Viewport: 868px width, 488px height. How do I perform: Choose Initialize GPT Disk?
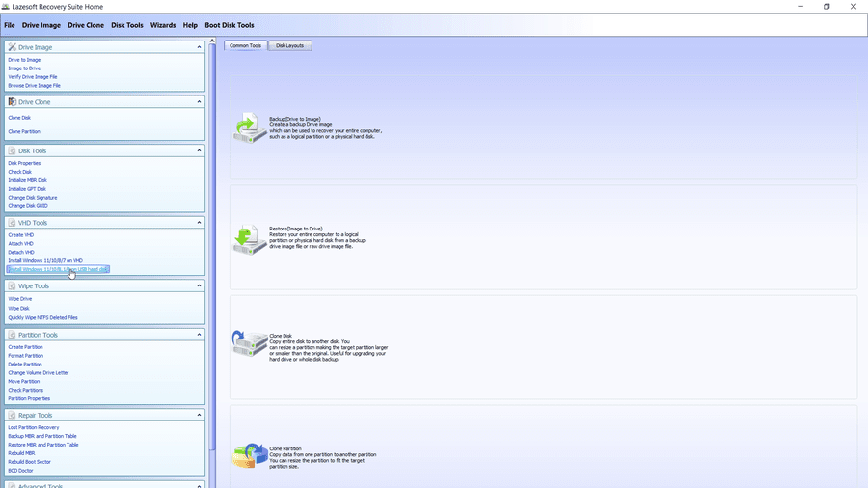[x=27, y=189]
